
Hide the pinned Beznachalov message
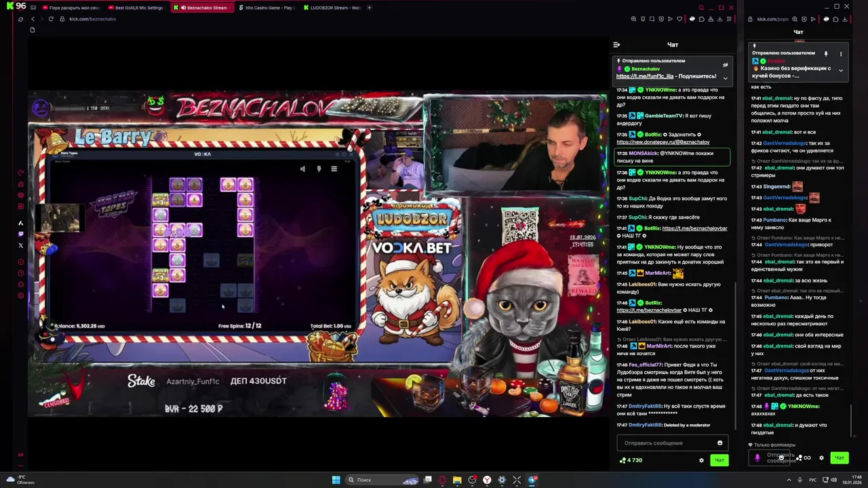pyautogui.click(x=725, y=65)
